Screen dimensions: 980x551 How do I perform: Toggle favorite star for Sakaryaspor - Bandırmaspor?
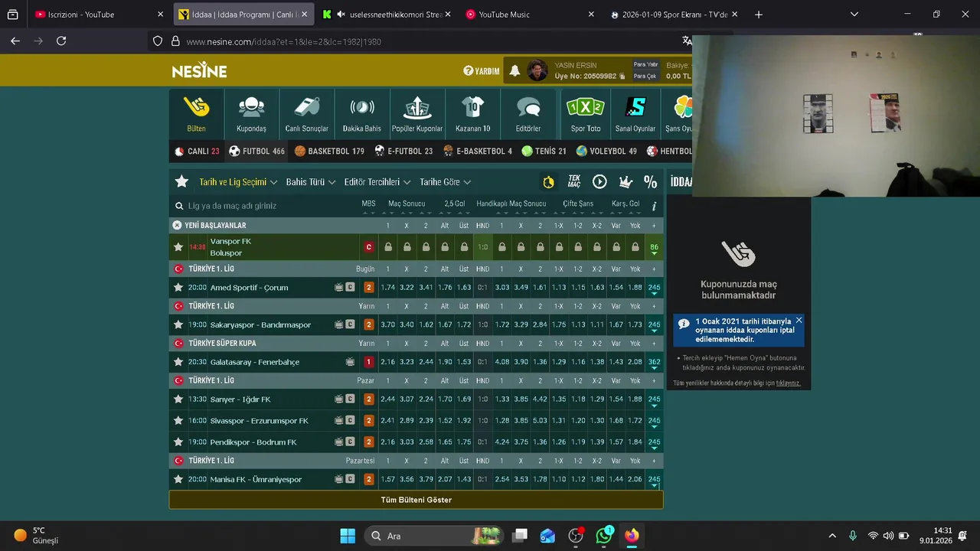point(178,324)
